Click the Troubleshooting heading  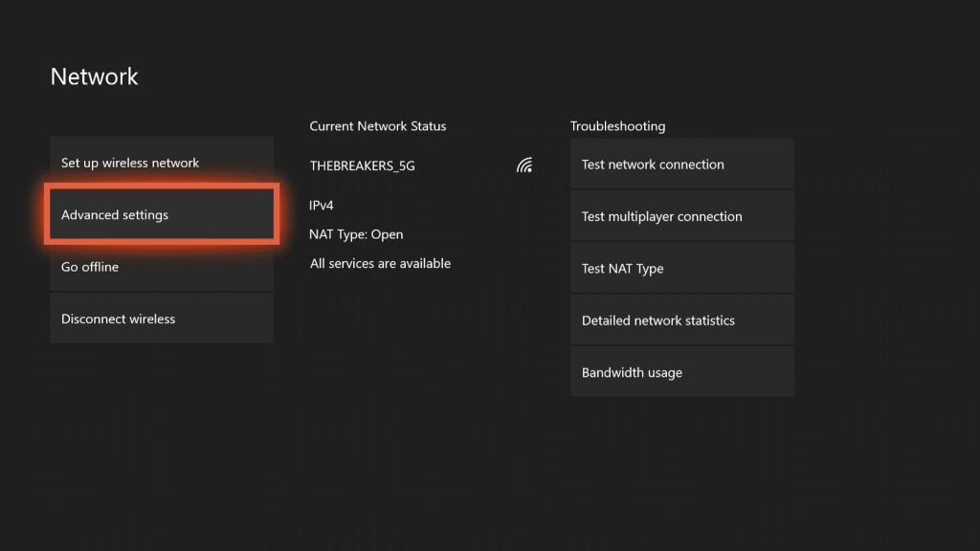tap(617, 126)
